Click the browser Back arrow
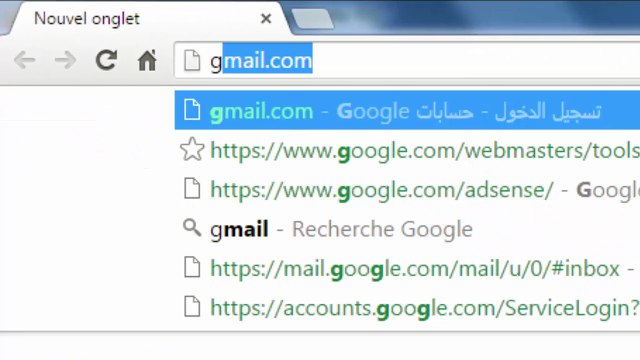 25,60
